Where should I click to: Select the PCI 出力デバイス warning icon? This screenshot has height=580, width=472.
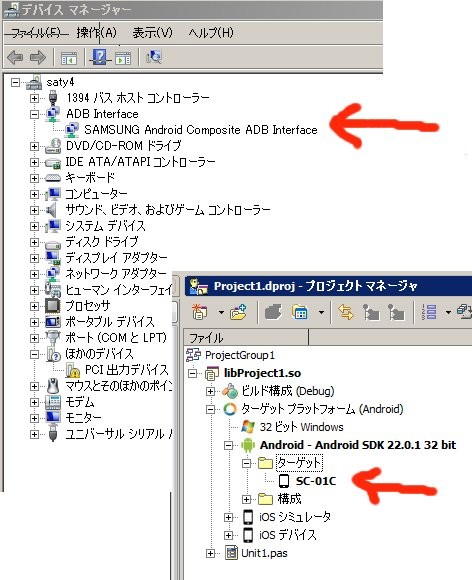pos(73,370)
